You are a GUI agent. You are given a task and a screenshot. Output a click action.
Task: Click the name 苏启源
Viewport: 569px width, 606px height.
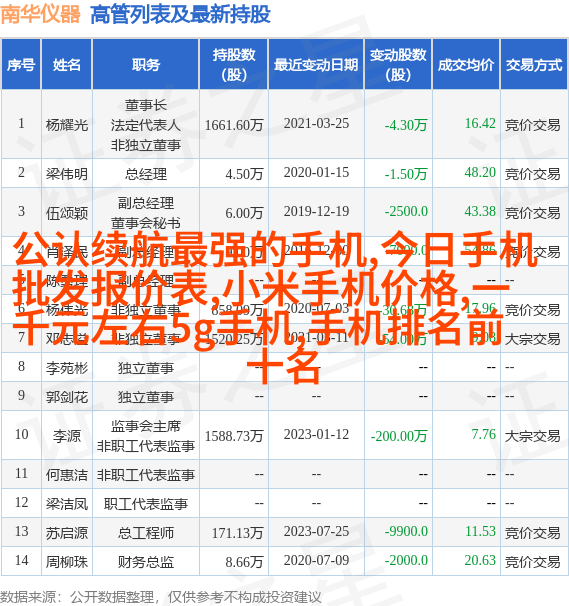tap(67, 533)
